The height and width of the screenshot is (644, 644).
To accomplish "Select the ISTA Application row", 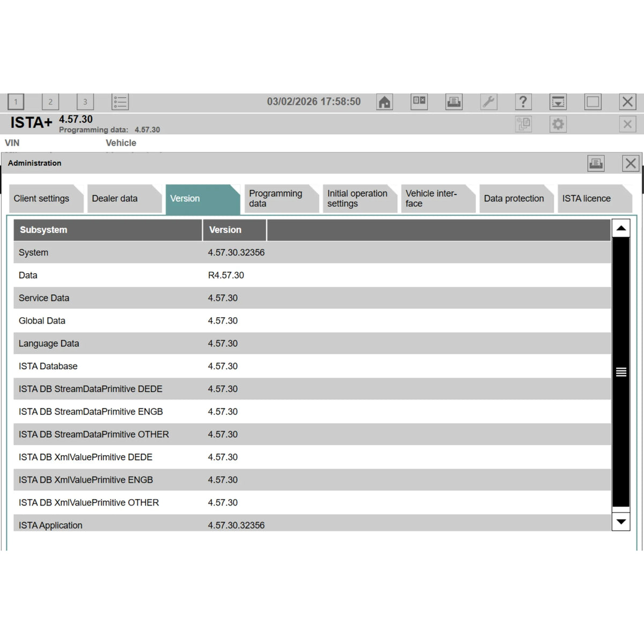I will pos(312,523).
